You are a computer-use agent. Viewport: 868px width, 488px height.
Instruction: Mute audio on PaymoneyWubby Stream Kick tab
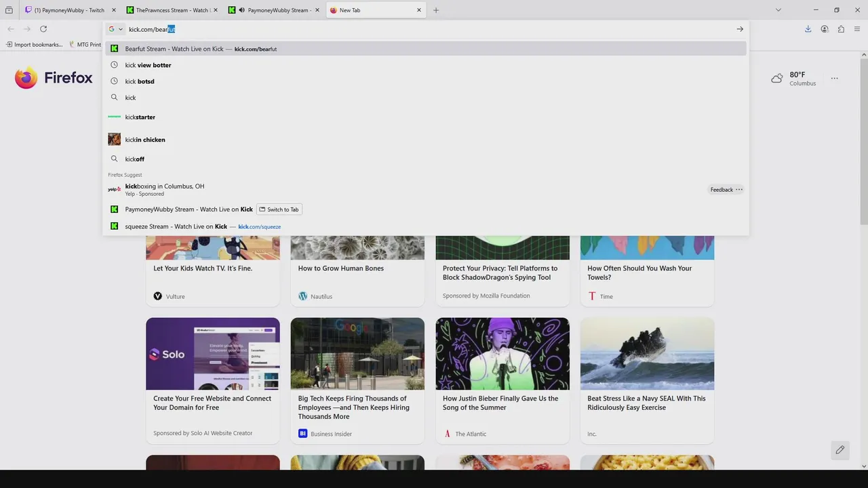point(242,10)
